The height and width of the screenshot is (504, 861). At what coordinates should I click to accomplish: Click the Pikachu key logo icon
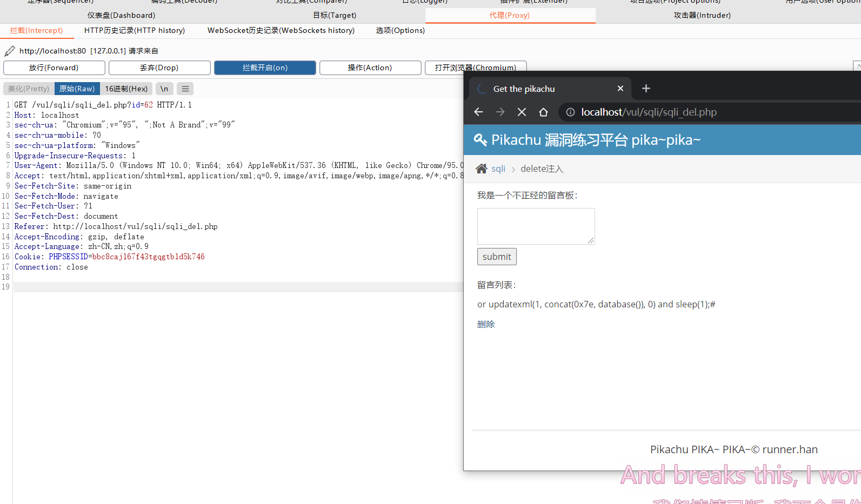click(480, 140)
